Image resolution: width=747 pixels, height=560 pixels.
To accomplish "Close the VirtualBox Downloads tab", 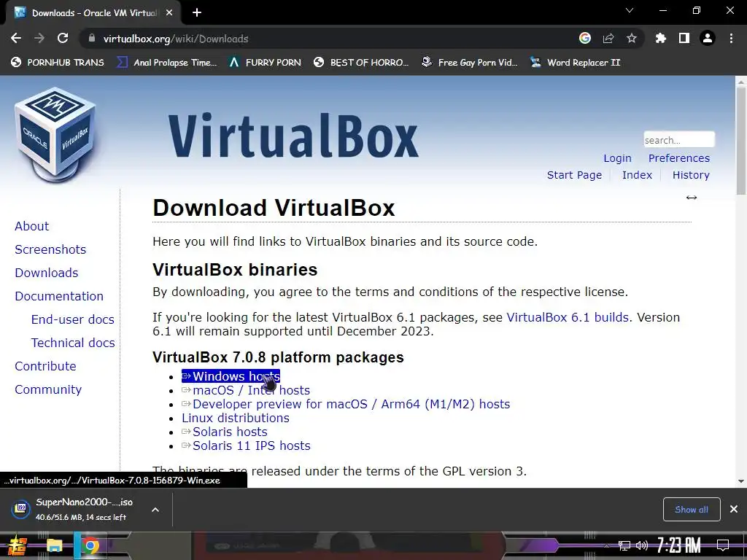I will (x=169, y=13).
